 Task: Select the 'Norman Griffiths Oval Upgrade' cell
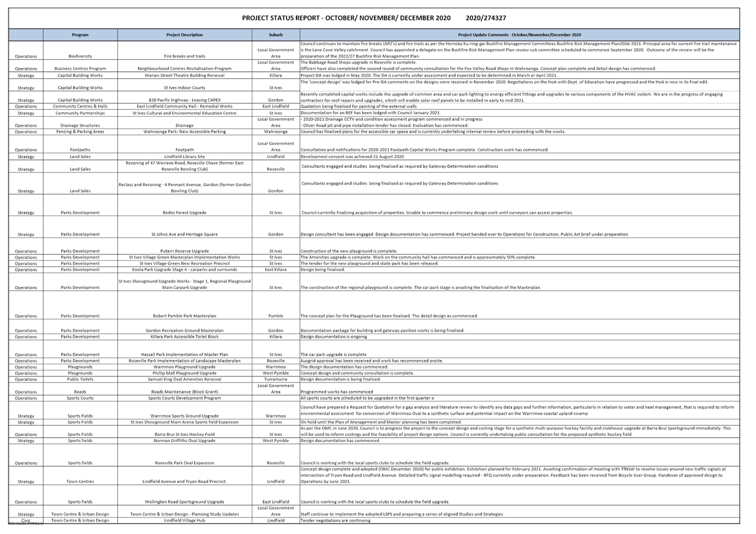click(x=185, y=441)
